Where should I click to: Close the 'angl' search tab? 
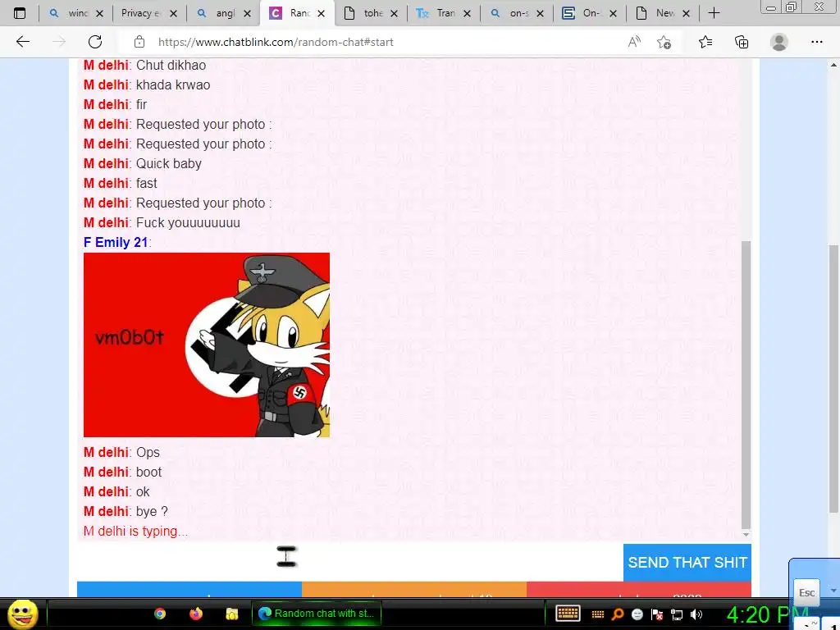coord(247,13)
